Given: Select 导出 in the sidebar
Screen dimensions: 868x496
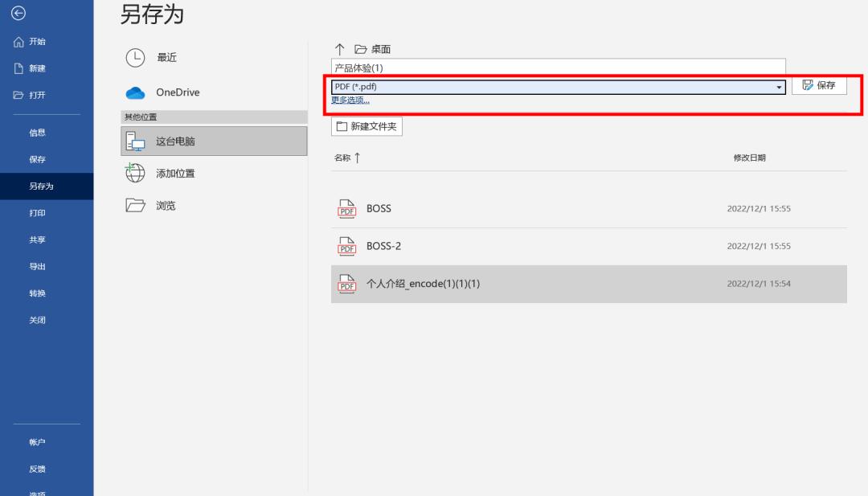Looking at the screenshot, I should click(37, 266).
